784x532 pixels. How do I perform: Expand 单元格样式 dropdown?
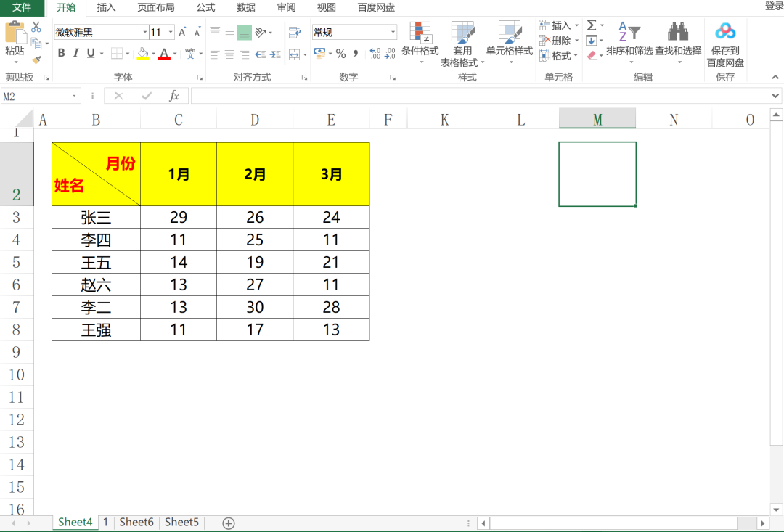pyautogui.click(x=511, y=62)
